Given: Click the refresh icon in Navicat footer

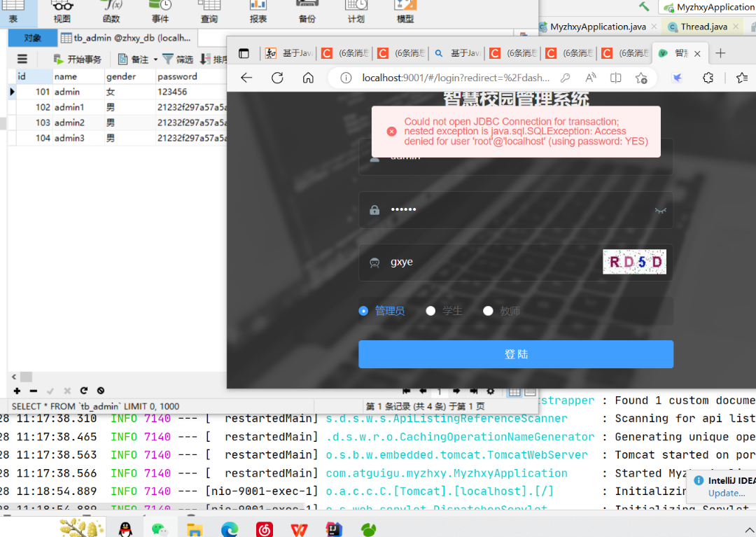Looking at the screenshot, I should (84, 391).
